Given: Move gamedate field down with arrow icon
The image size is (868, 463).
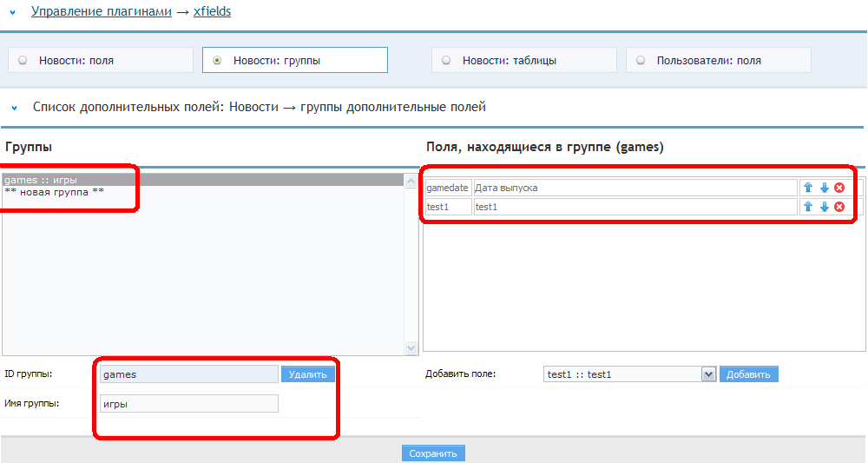Looking at the screenshot, I should coord(824,188).
